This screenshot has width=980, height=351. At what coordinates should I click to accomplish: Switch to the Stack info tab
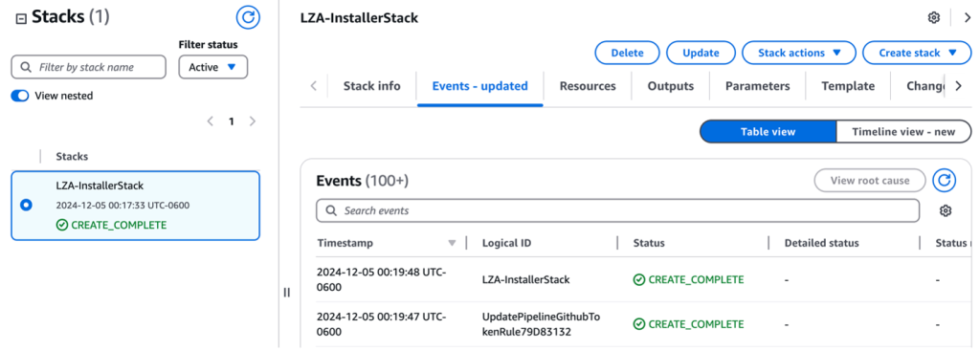pos(372,86)
